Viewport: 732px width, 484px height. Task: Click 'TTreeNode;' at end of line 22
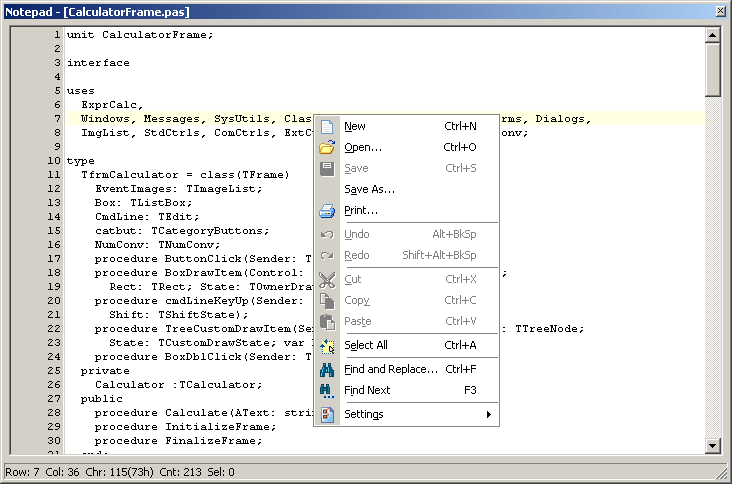coord(549,329)
